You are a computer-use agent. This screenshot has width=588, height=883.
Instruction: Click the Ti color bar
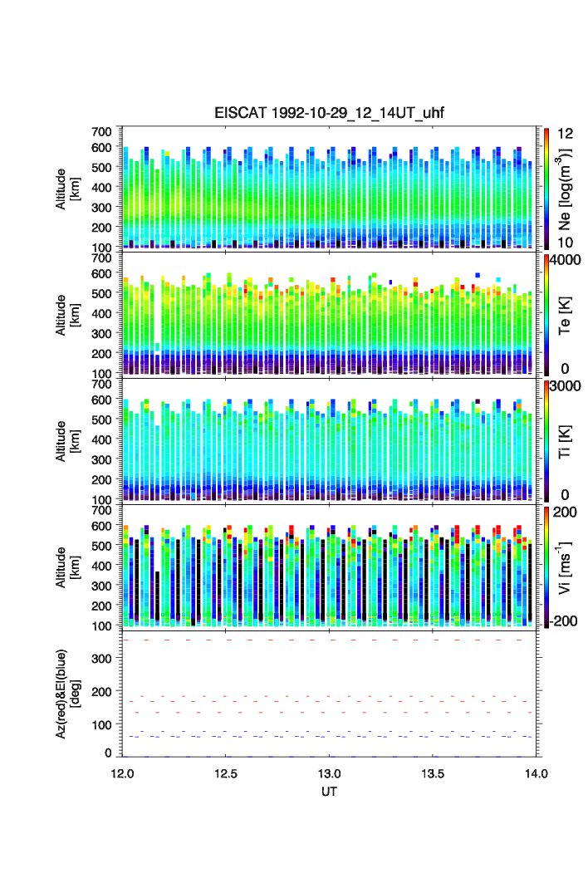(546, 441)
